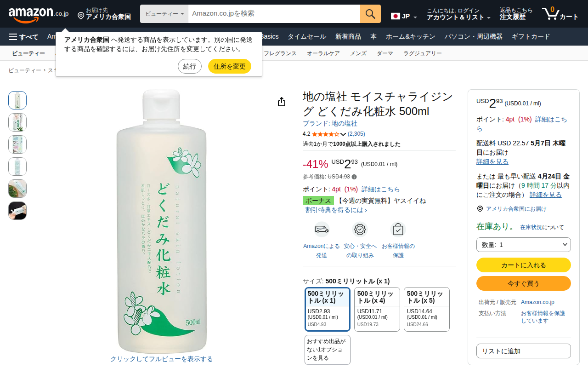Click the orange search magnifier button
588x368 pixels.
click(370, 14)
